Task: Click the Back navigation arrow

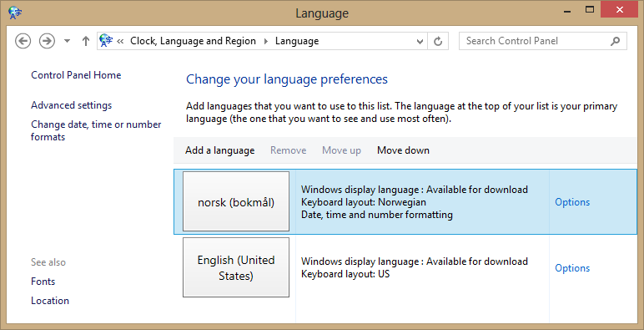Action: (23, 41)
